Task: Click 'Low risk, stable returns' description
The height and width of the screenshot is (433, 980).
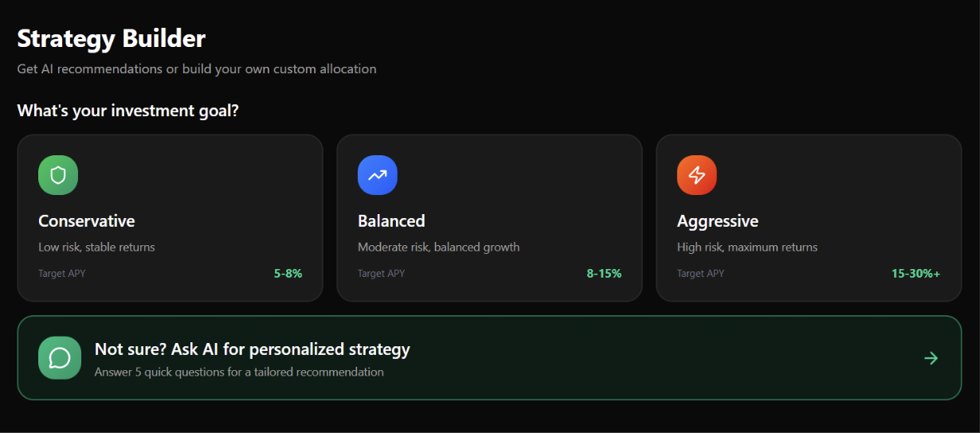Action: point(96,248)
